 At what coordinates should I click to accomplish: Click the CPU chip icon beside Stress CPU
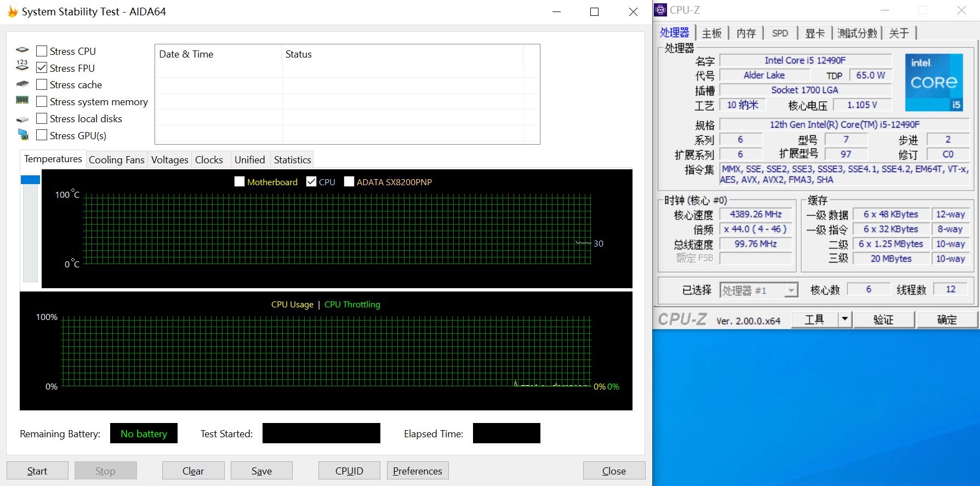click(22, 50)
